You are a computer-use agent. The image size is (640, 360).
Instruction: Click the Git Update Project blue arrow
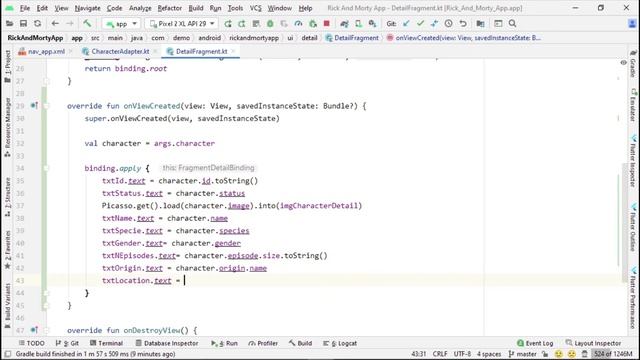pyautogui.click(x=406, y=24)
